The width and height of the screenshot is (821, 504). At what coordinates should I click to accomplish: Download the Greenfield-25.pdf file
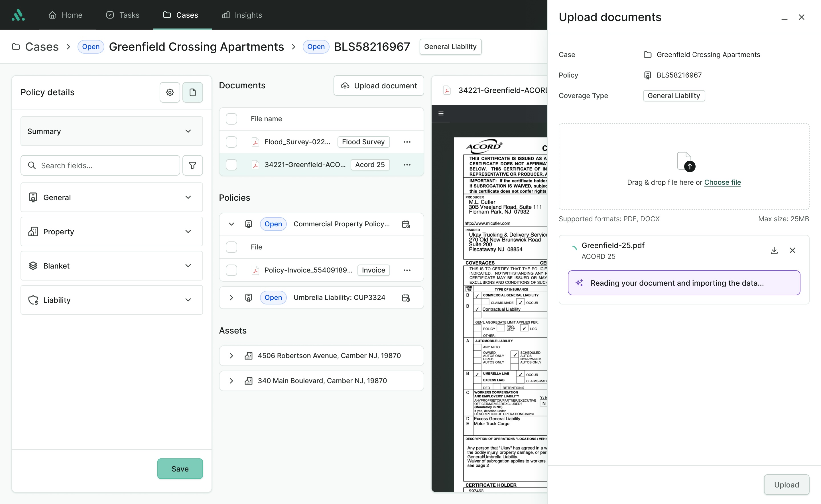pyautogui.click(x=774, y=250)
